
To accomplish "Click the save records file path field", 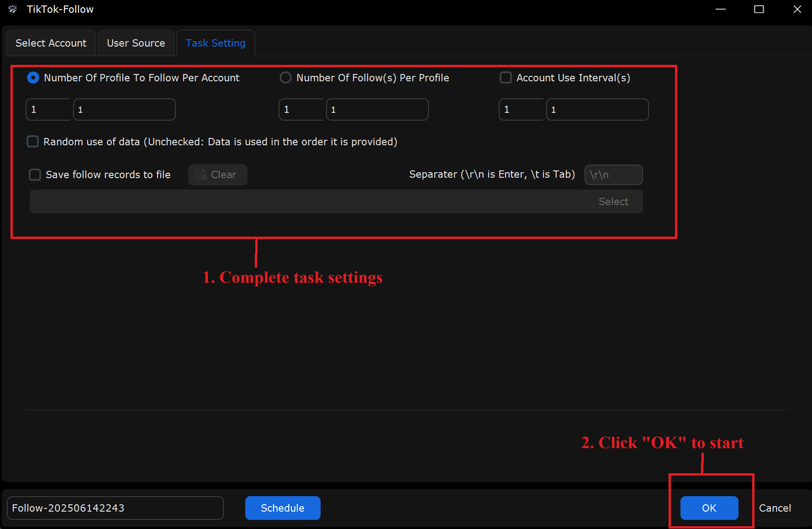I will point(336,201).
